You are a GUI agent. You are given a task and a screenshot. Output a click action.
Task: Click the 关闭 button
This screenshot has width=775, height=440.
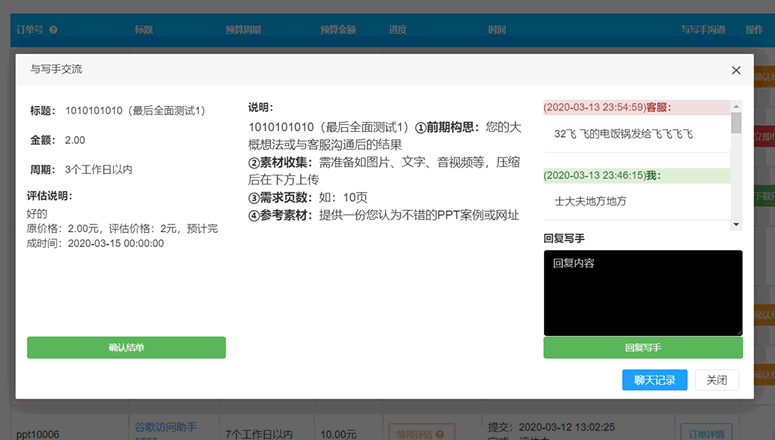(717, 380)
